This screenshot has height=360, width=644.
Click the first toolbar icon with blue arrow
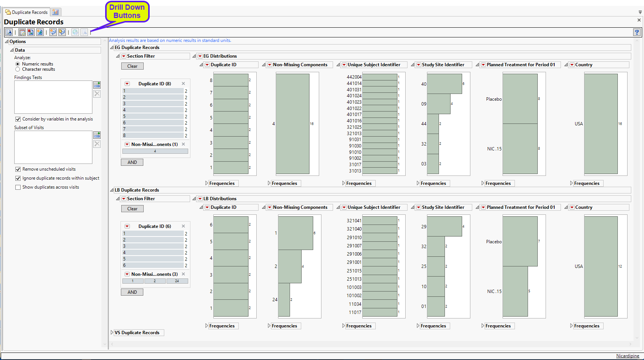pos(9,33)
